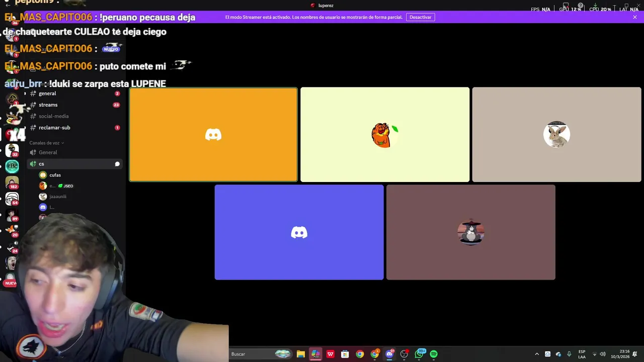Image resolution: width=644 pixels, height=362 pixels.
Task: Select the beige rabbit avatar tile
Action: click(x=556, y=134)
